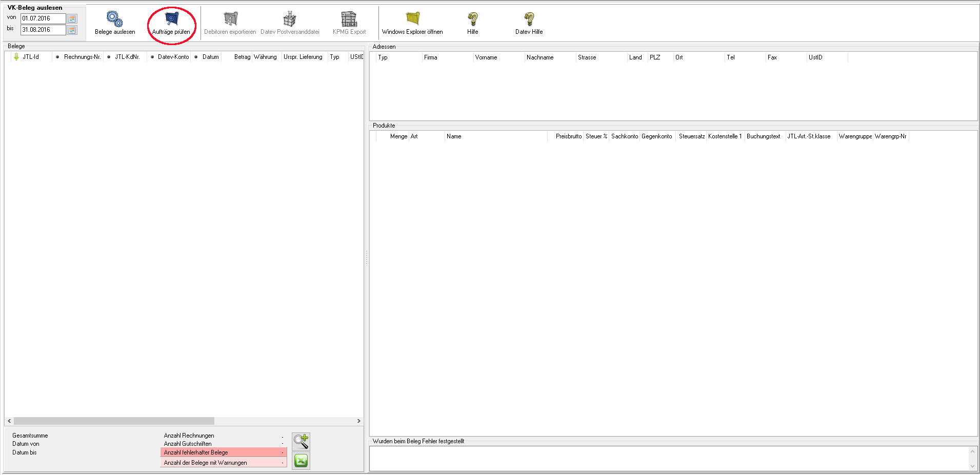
Task: Click the von date input field
Action: (x=43, y=19)
